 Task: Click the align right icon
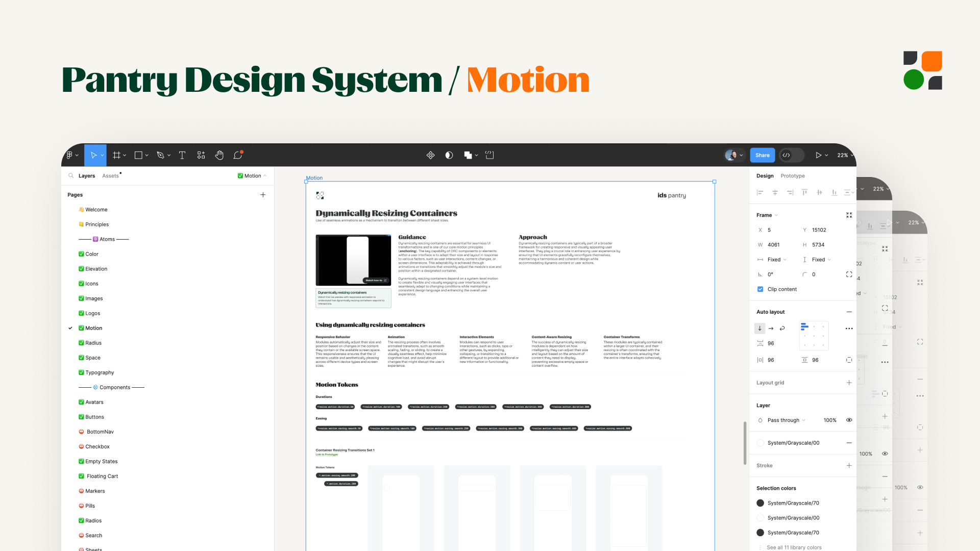pyautogui.click(x=790, y=192)
